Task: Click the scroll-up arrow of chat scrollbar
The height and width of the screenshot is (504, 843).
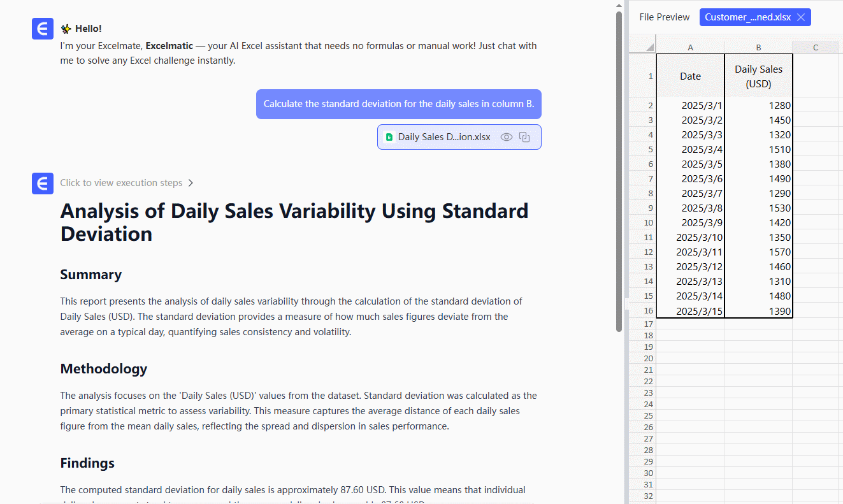Action: click(x=619, y=5)
